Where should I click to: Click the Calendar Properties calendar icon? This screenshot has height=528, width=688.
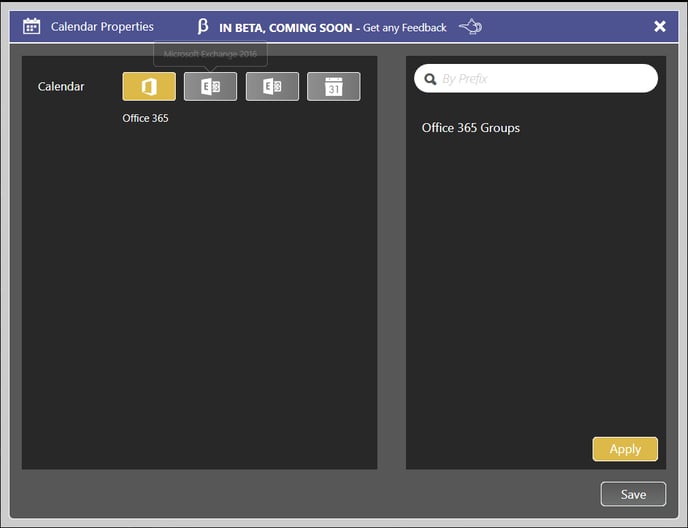(32, 26)
